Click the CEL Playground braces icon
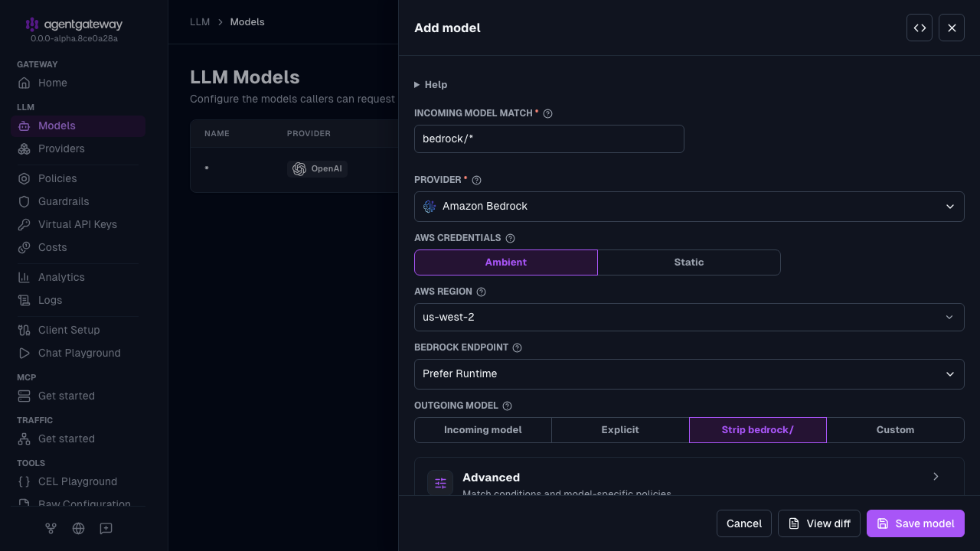The height and width of the screenshot is (551, 980). [24, 481]
